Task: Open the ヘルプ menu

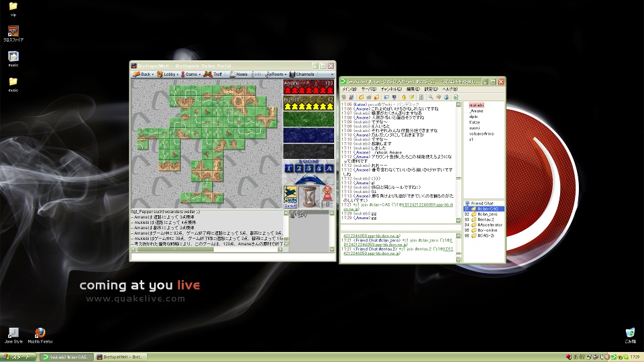Action: (449, 89)
